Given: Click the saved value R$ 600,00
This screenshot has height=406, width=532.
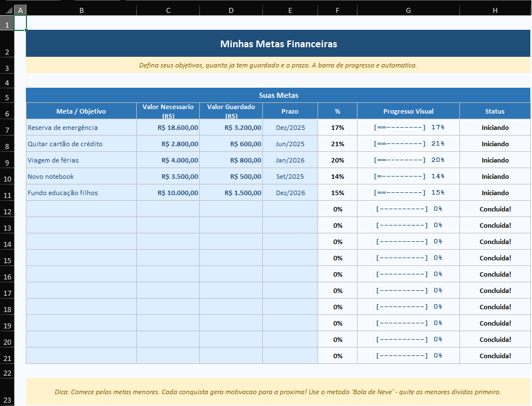Looking at the screenshot, I should pyautogui.click(x=231, y=144).
